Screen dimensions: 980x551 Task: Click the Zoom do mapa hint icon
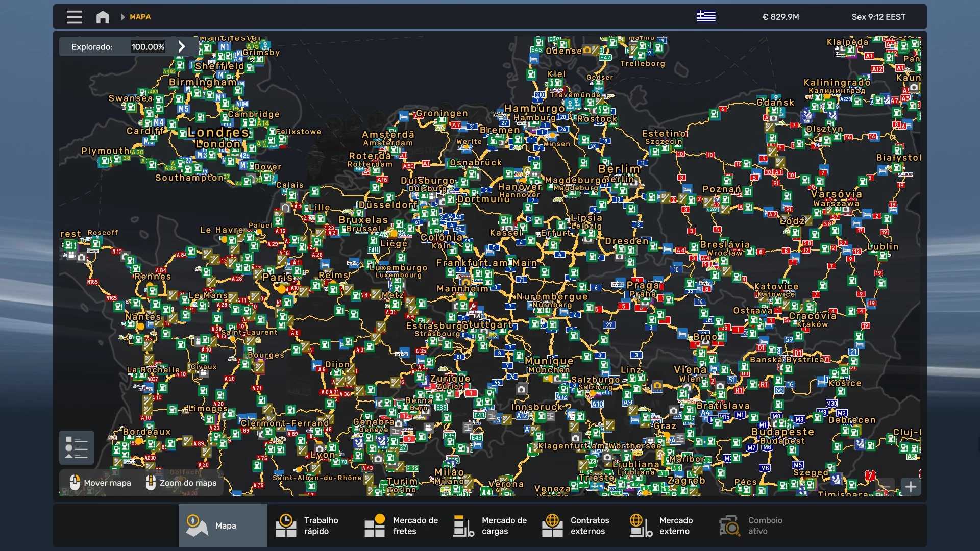151,482
